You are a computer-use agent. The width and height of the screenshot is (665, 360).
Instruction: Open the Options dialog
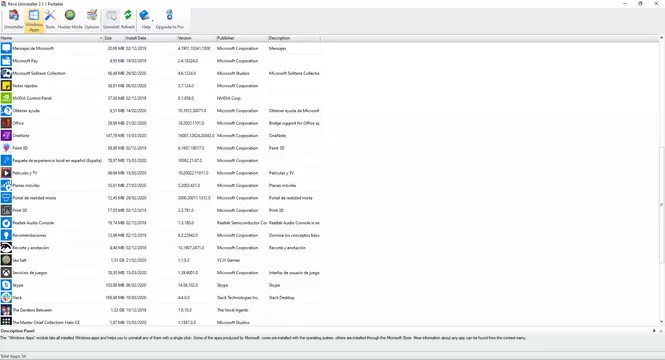(92, 20)
